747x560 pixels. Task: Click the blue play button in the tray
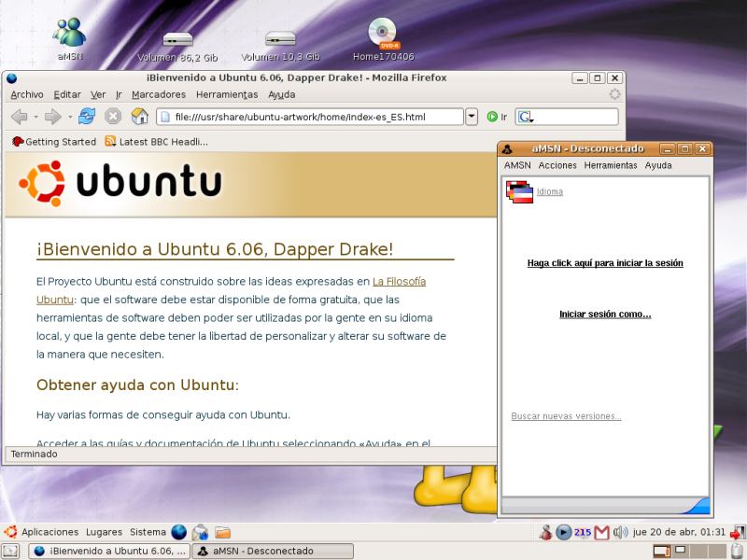(563, 532)
